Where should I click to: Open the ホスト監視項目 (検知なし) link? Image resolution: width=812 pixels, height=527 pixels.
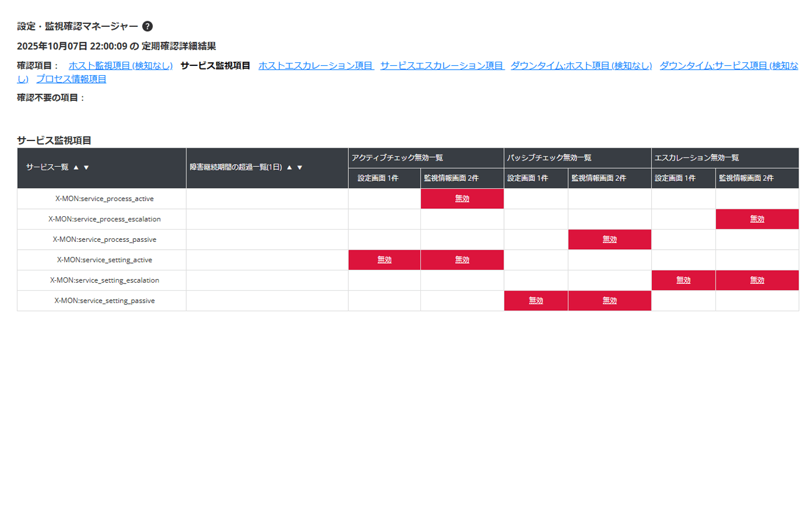point(120,65)
